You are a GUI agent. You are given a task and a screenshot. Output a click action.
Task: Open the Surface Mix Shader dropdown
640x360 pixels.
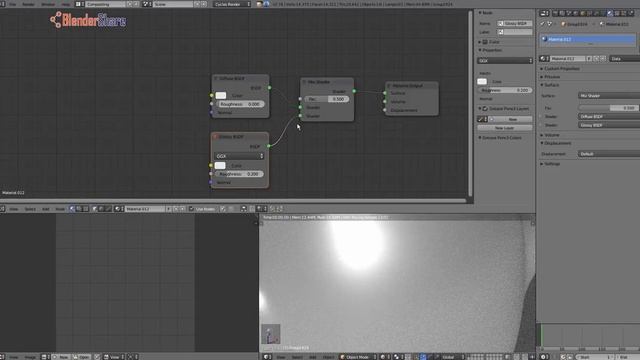point(609,96)
